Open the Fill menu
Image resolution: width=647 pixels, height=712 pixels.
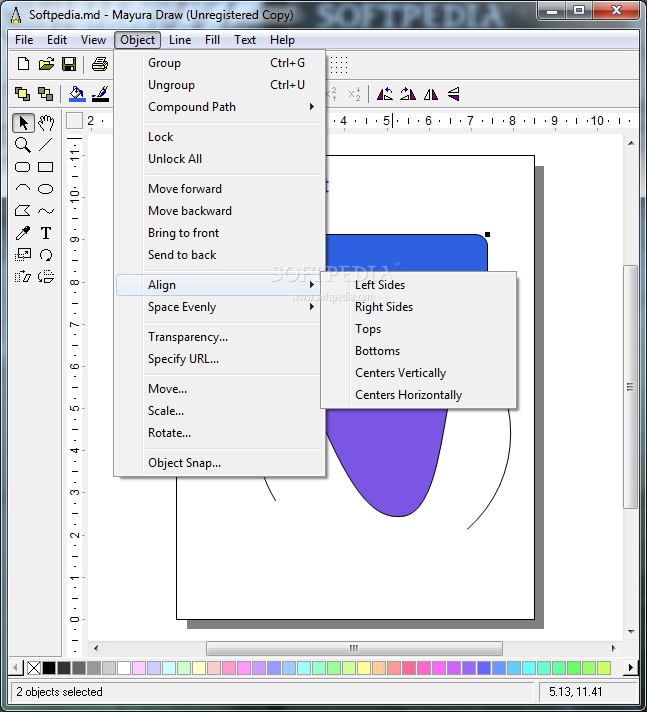pyautogui.click(x=212, y=40)
